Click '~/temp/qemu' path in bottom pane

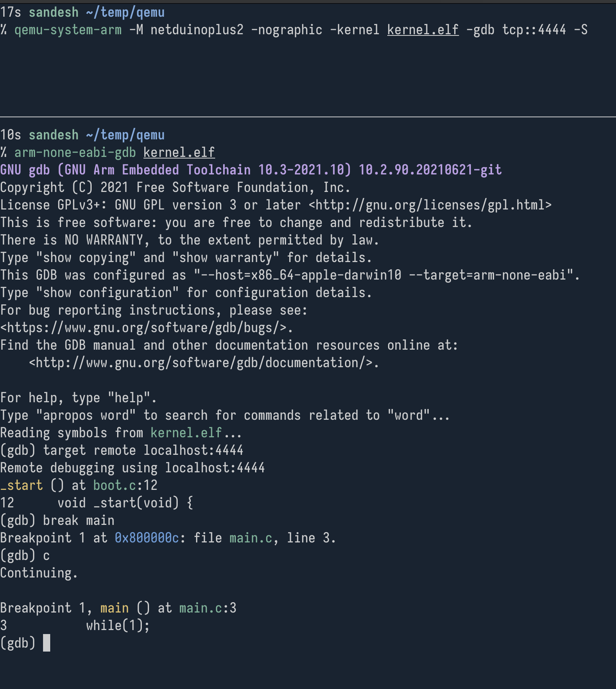[x=125, y=135]
